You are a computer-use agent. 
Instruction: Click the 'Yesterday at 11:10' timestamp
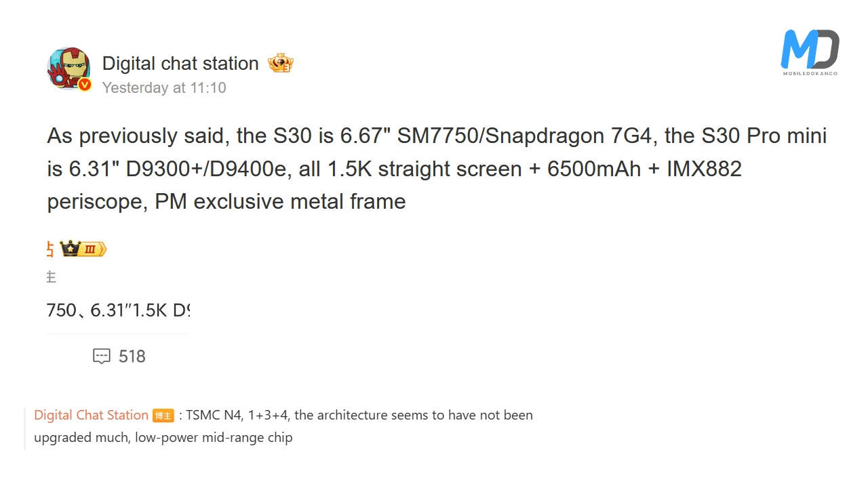point(164,87)
